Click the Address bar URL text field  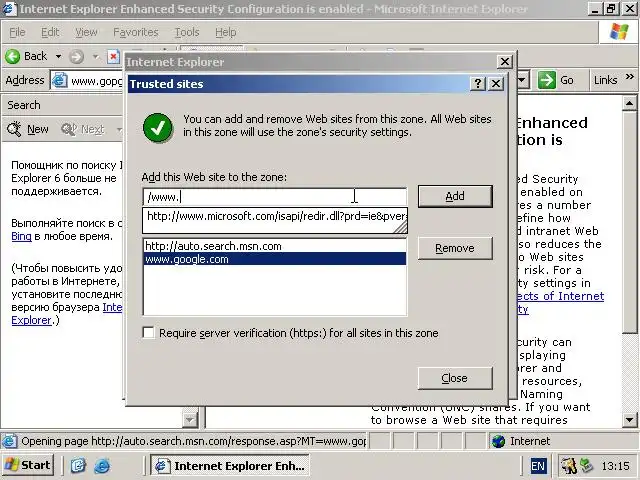click(x=96, y=81)
